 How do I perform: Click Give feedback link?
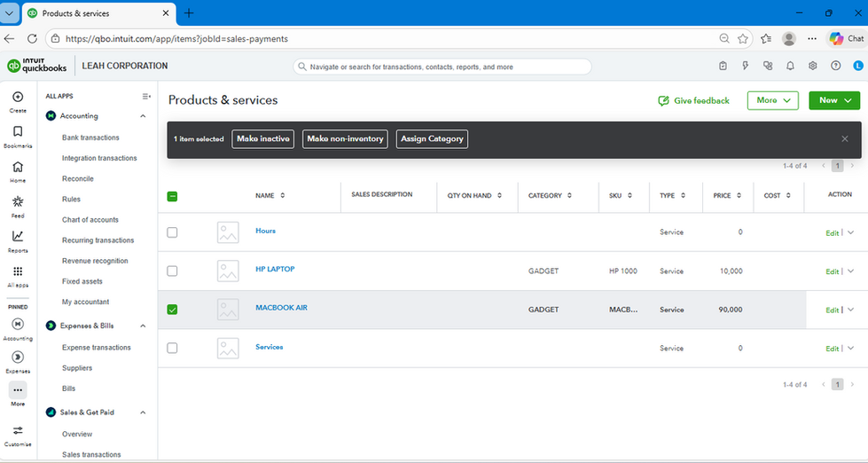pyautogui.click(x=693, y=101)
